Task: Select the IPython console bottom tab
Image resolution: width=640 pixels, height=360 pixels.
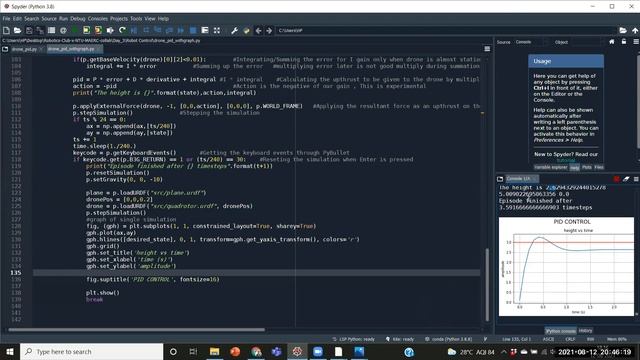Action: point(560,331)
